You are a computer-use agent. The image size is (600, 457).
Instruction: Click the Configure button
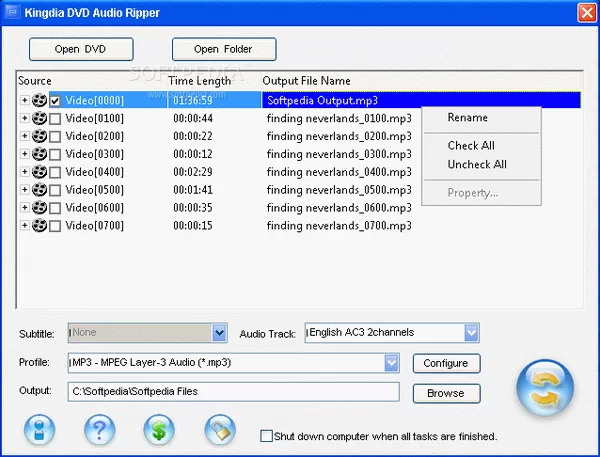[446, 363]
